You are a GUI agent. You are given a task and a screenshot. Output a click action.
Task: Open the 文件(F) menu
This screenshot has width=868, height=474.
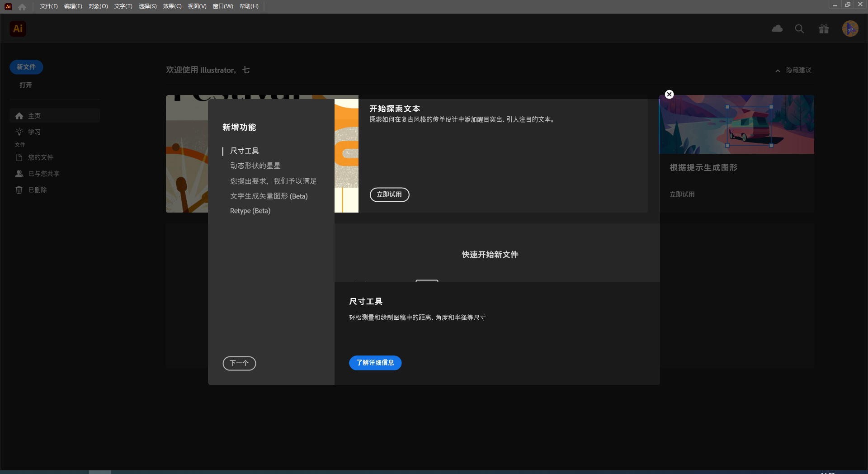pos(48,6)
